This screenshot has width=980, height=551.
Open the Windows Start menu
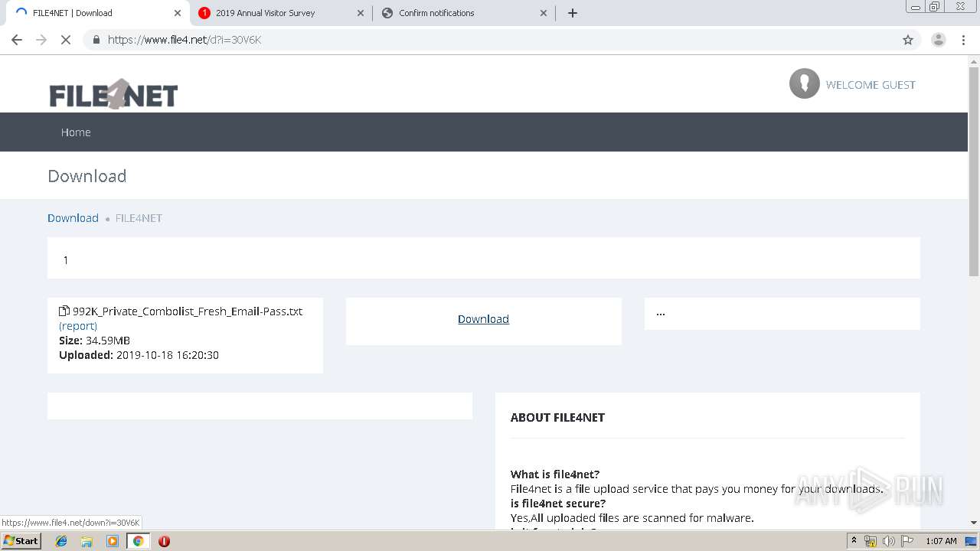[21, 541]
